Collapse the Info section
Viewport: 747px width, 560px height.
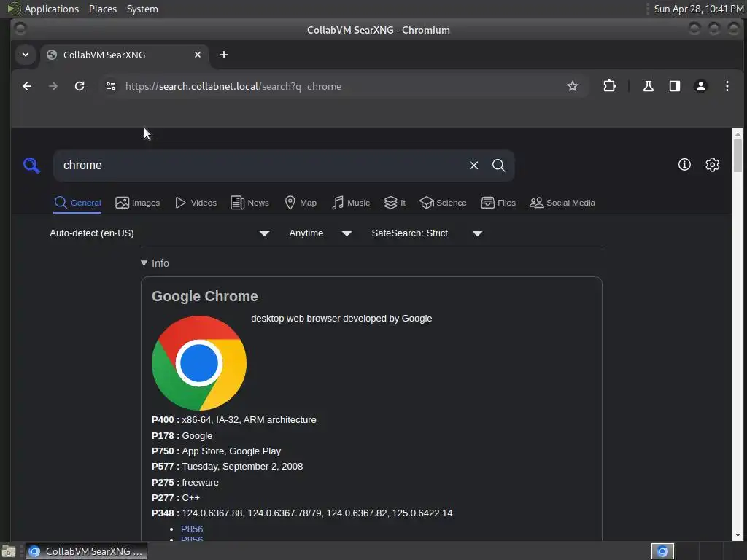pos(155,263)
